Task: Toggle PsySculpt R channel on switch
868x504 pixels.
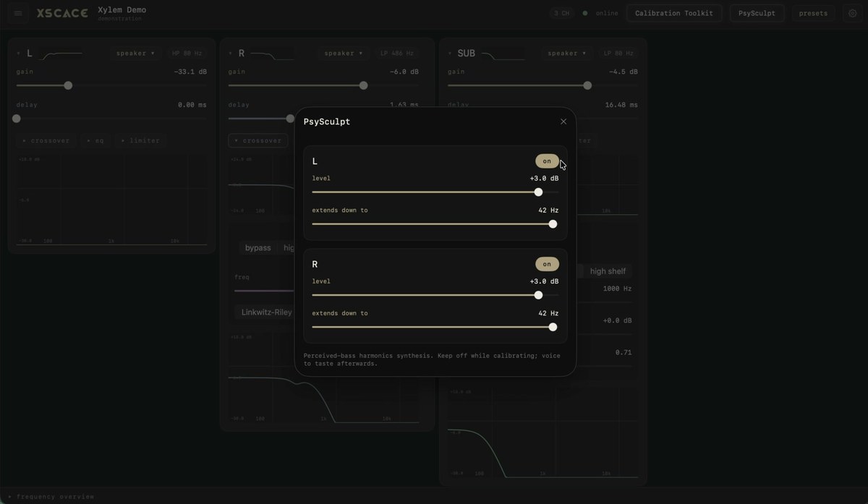Action: pos(547,264)
